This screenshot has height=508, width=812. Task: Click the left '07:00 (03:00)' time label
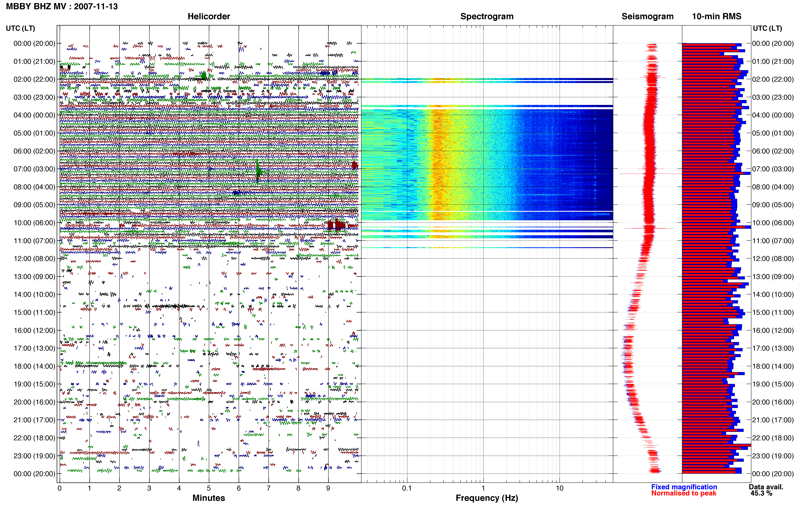(x=34, y=169)
